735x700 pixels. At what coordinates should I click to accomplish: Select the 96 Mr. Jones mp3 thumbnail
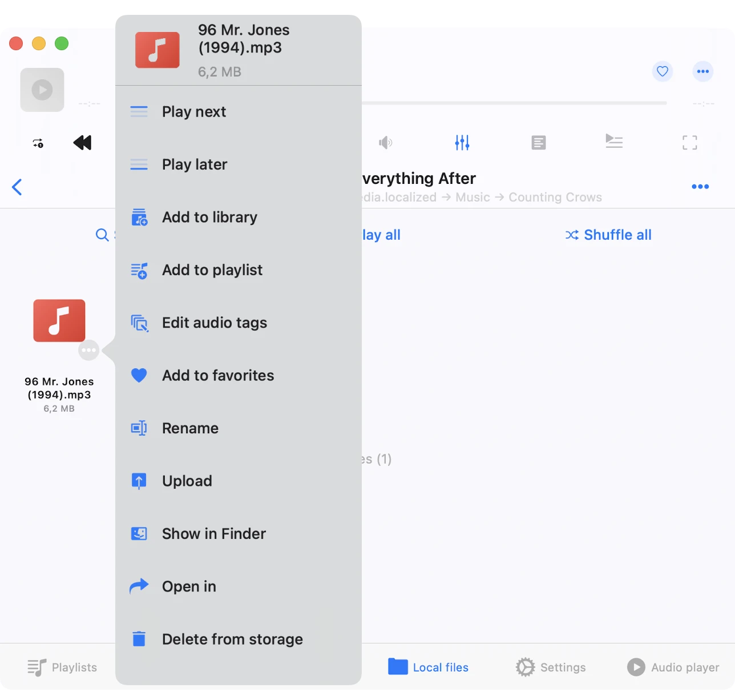click(x=59, y=320)
